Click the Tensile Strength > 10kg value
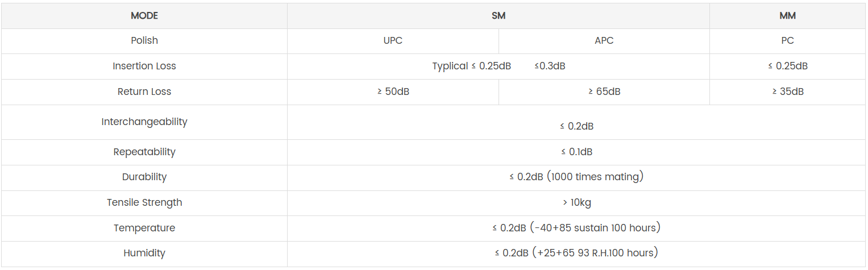 coord(576,202)
